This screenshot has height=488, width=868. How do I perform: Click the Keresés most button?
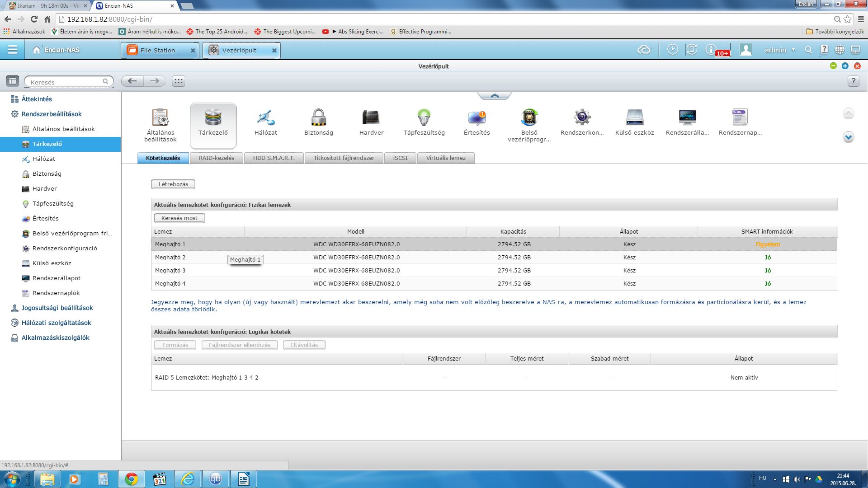point(179,218)
